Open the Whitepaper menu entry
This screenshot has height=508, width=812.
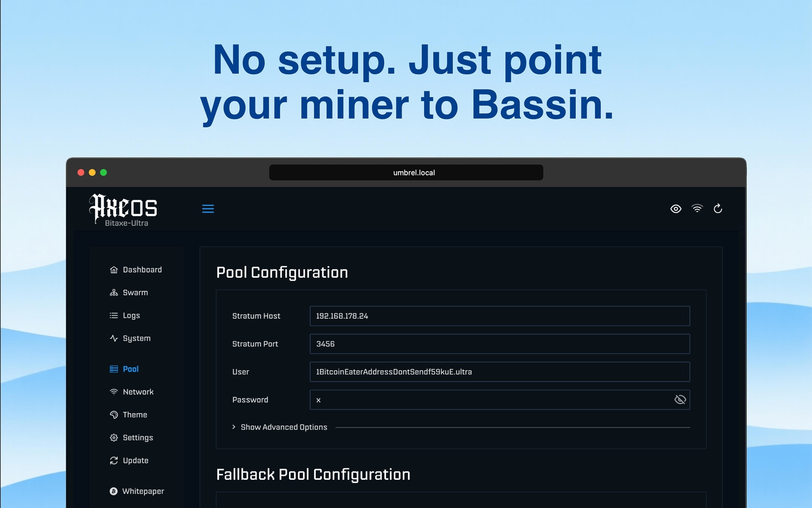(x=143, y=491)
